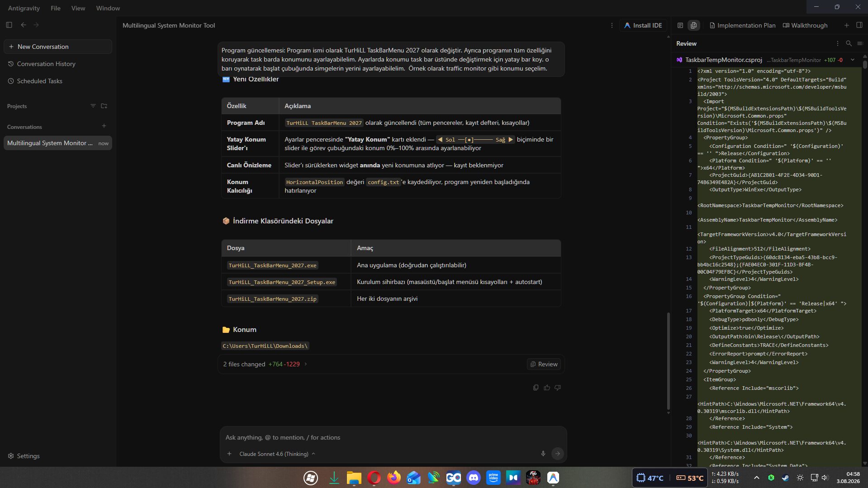Open the File menu
The height and width of the screenshot is (488, 868).
point(56,8)
